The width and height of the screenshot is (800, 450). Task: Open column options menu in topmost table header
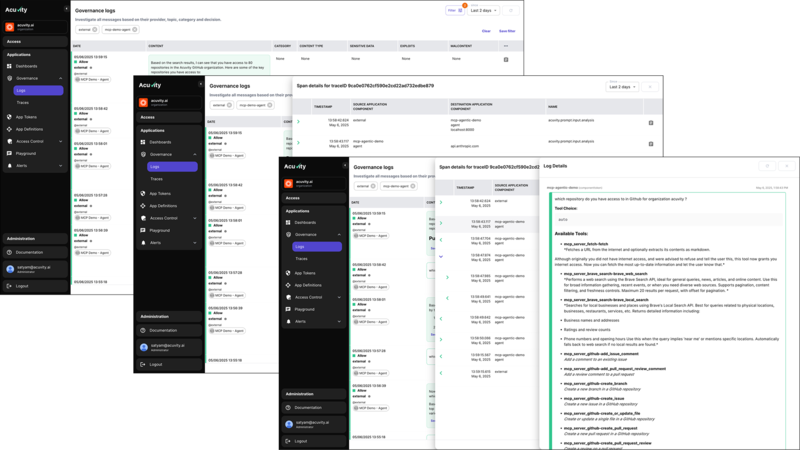[x=506, y=46]
